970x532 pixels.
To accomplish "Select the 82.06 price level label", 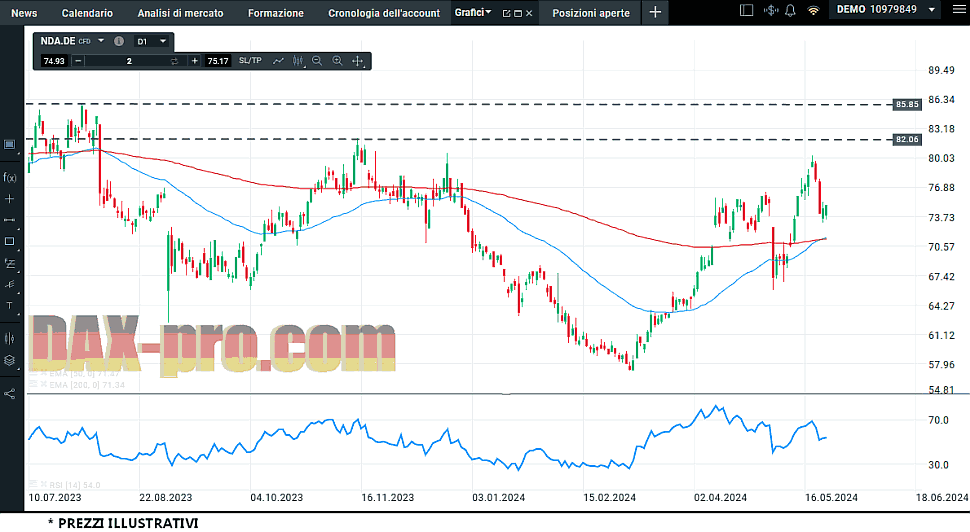I will coord(908,139).
